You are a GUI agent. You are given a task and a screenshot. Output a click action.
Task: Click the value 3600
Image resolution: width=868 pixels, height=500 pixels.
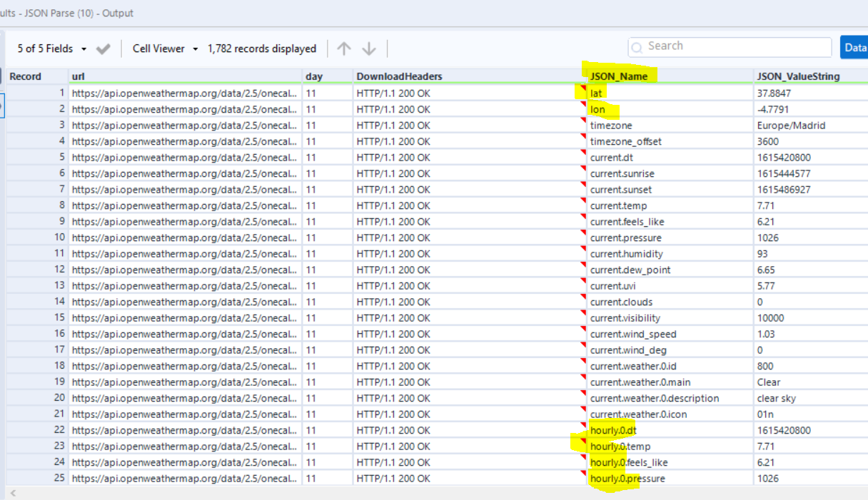point(810,141)
